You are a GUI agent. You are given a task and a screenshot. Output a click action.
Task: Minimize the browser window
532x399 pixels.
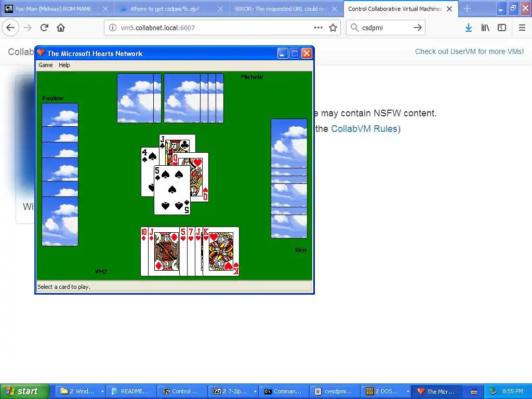pos(501,9)
